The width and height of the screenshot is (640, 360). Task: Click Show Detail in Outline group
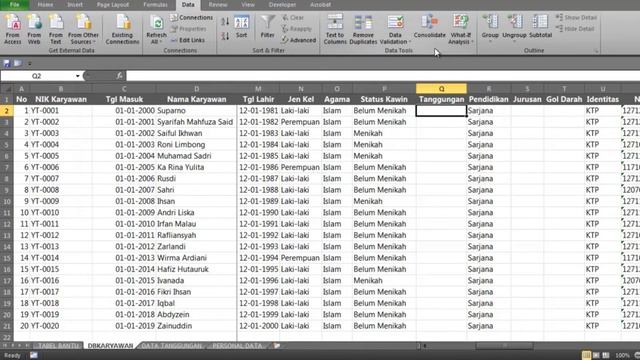[576, 18]
